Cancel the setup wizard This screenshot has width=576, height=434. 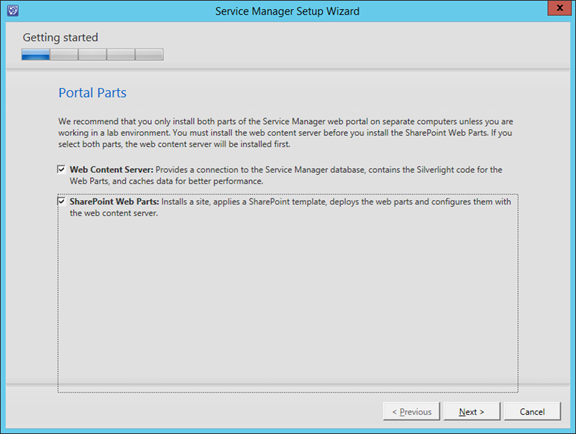point(532,412)
